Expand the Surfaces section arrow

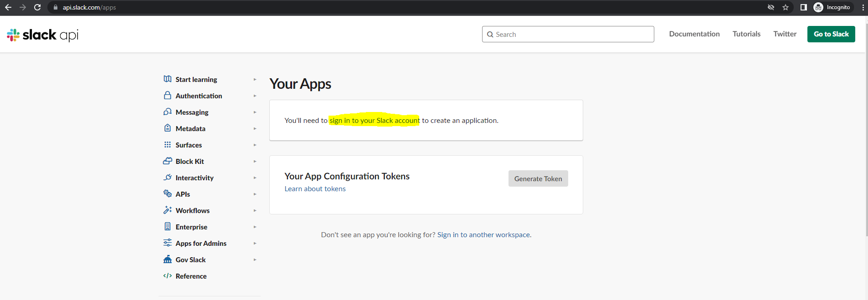tap(255, 145)
